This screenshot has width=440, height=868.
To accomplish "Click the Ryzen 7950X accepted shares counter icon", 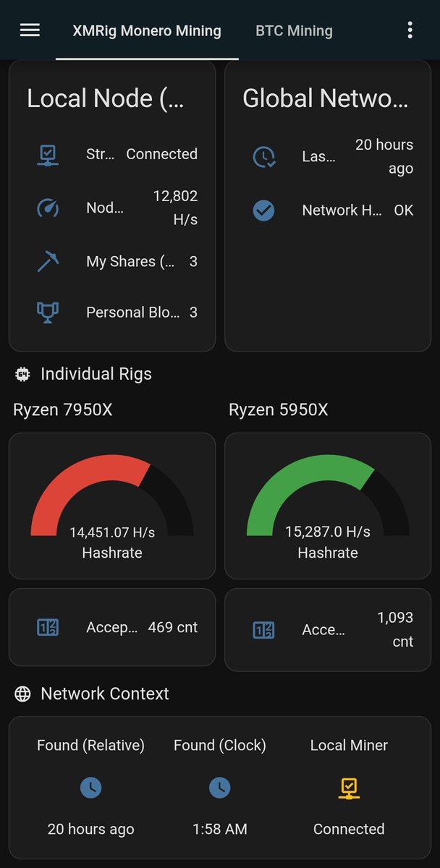I will [x=48, y=627].
